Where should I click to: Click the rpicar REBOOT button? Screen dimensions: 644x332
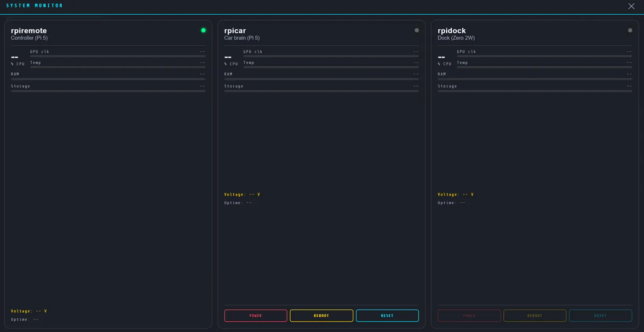click(x=322, y=316)
